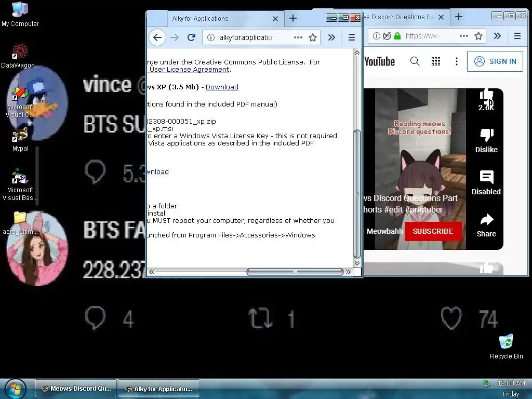Screen dimensions: 532x399
Task: Click the https address field in YouTube window
Action: tap(422, 36)
